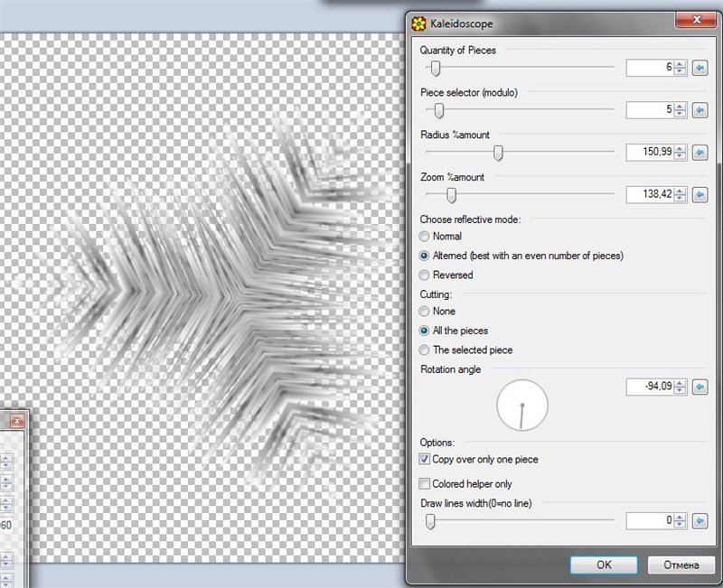Reset Rotation angle using arrow icon
This screenshot has height=588, width=723.
coord(700,387)
